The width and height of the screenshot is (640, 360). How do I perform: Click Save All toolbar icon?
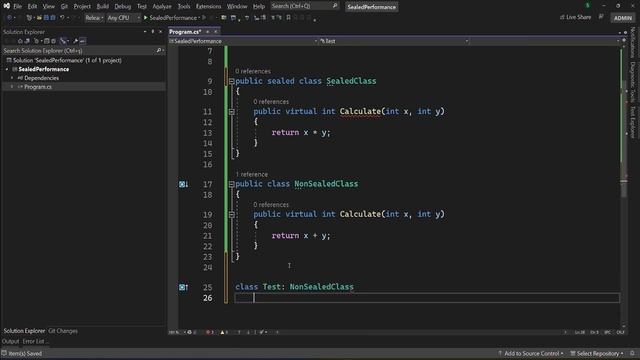[53, 18]
